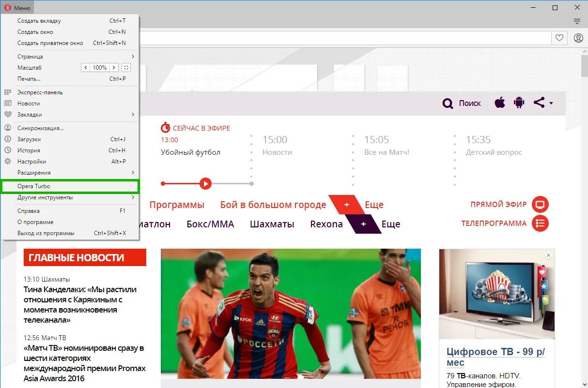588x388 pixels.
Task: Open Загрузки from the menu
Action: click(70, 139)
